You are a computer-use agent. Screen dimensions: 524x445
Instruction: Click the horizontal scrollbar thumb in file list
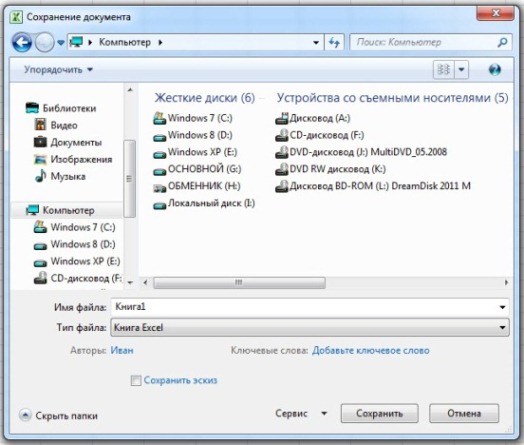pos(239,283)
